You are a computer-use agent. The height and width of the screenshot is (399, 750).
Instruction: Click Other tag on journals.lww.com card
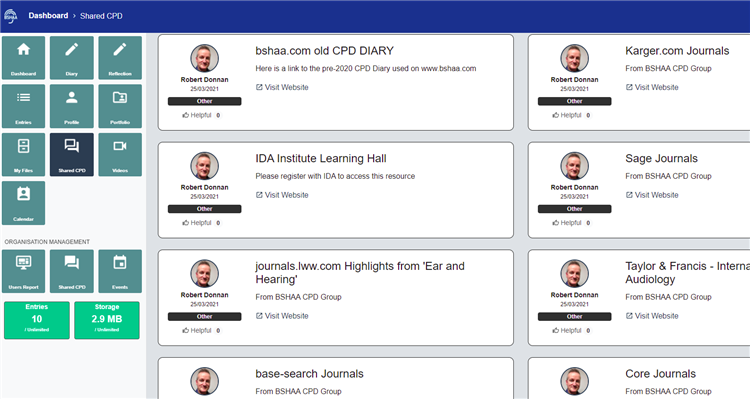205,316
